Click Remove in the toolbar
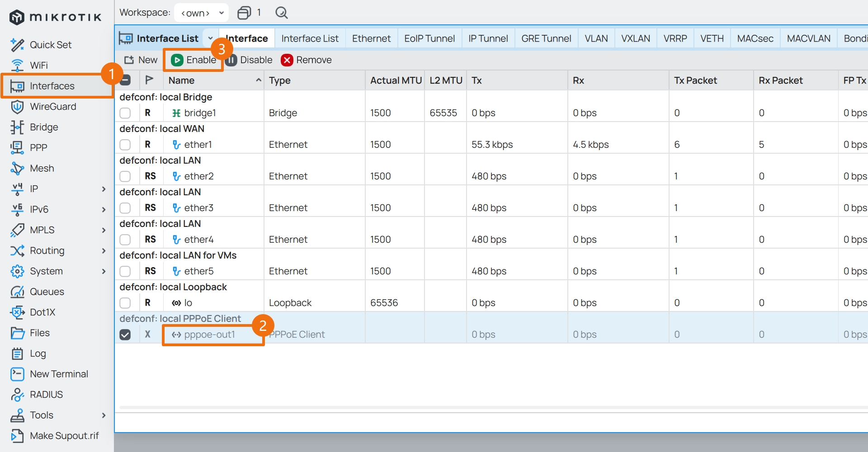868x452 pixels. (x=306, y=60)
